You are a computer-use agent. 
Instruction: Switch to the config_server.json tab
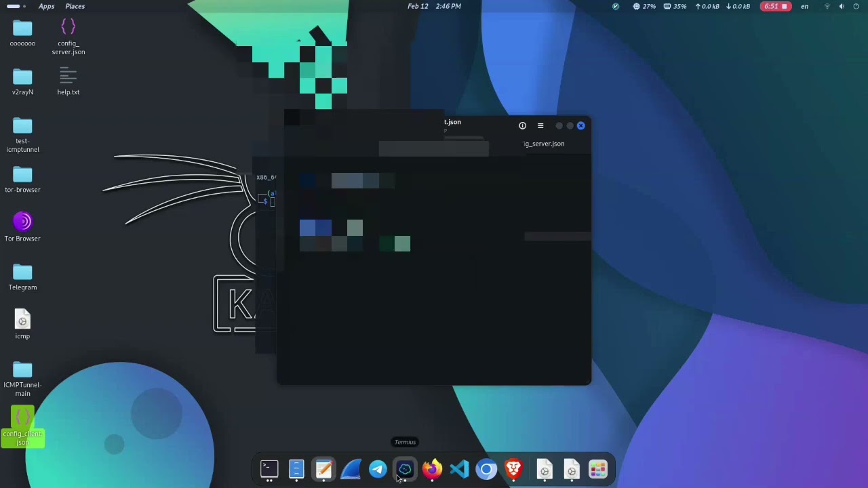click(x=545, y=144)
